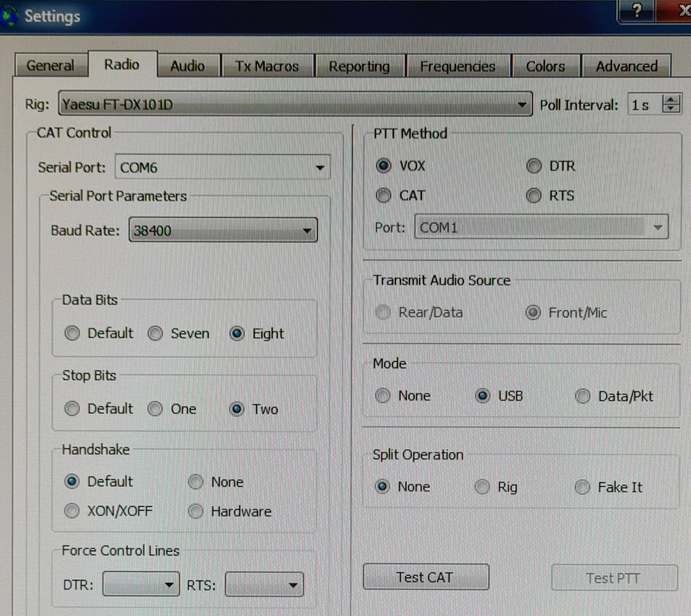Open the Force Control Lines DTR dropdown
This screenshot has width=691, height=616.
[x=141, y=585]
